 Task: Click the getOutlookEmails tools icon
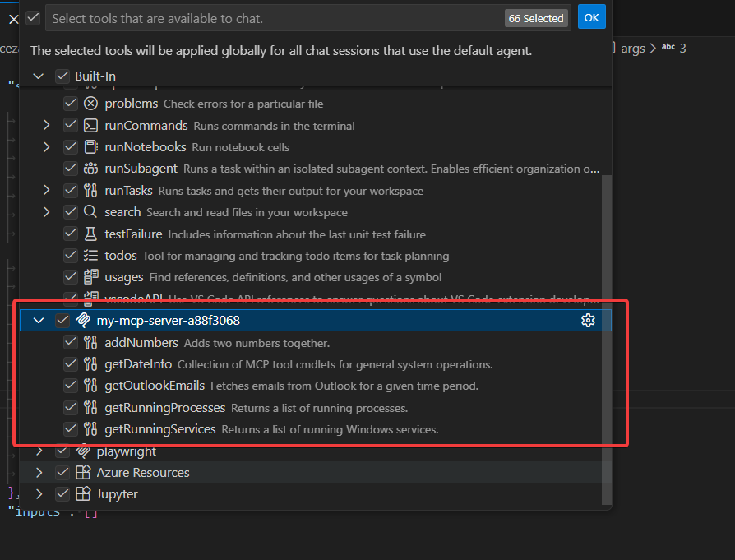tap(90, 386)
